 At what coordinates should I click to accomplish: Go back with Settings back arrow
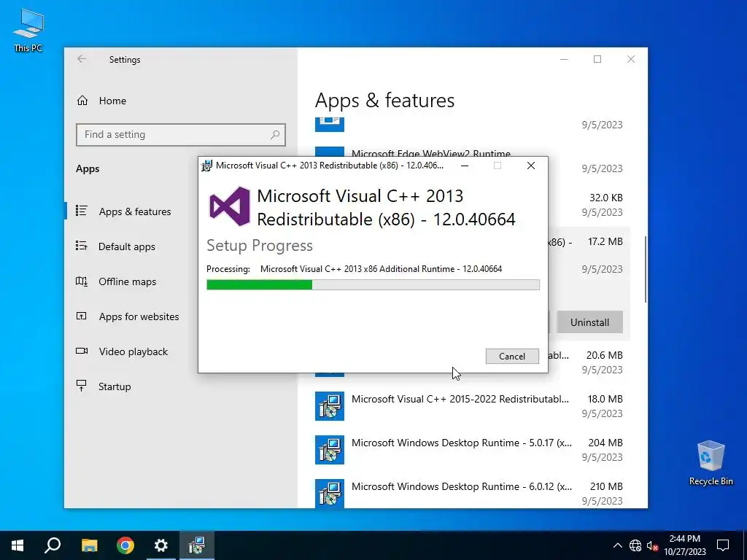(x=82, y=59)
